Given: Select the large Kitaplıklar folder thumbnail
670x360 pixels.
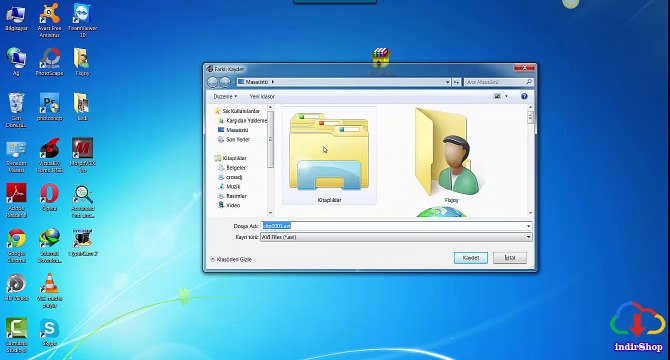Looking at the screenshot, I should [329, 156].
